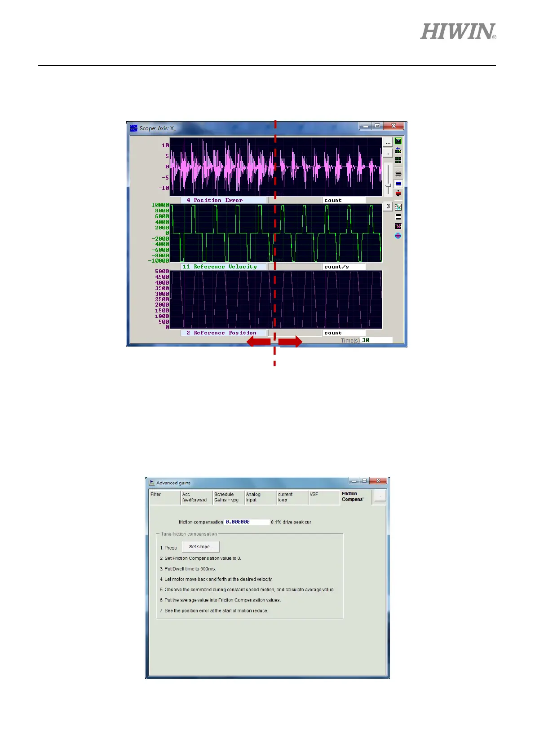Click the Reference Velocity waveform graph

click(x=276, y=233)
